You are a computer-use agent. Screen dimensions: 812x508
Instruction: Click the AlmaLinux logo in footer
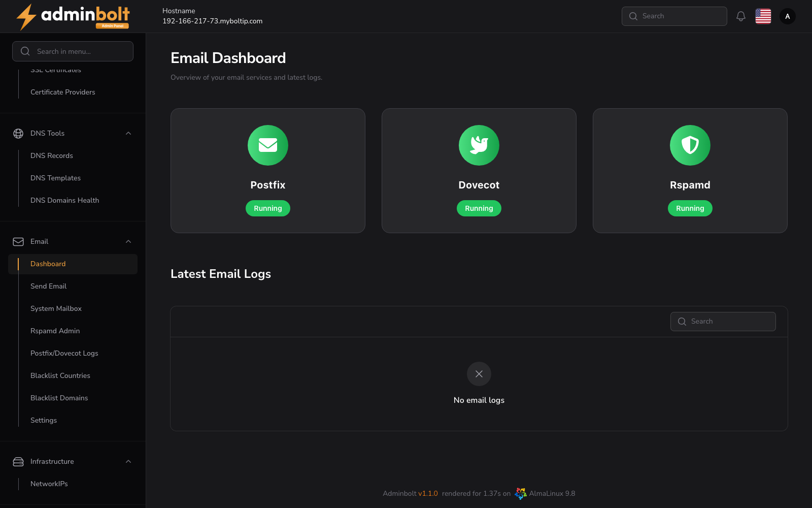tap(521, 493)
